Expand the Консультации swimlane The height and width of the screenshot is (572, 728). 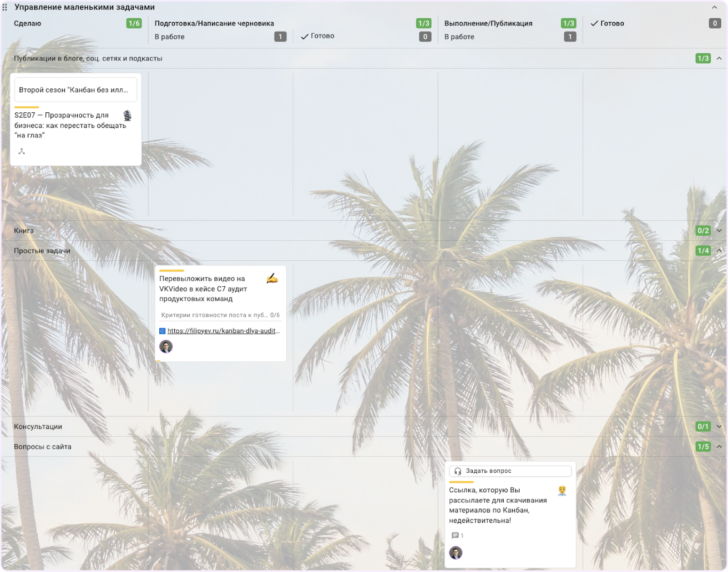719,427
